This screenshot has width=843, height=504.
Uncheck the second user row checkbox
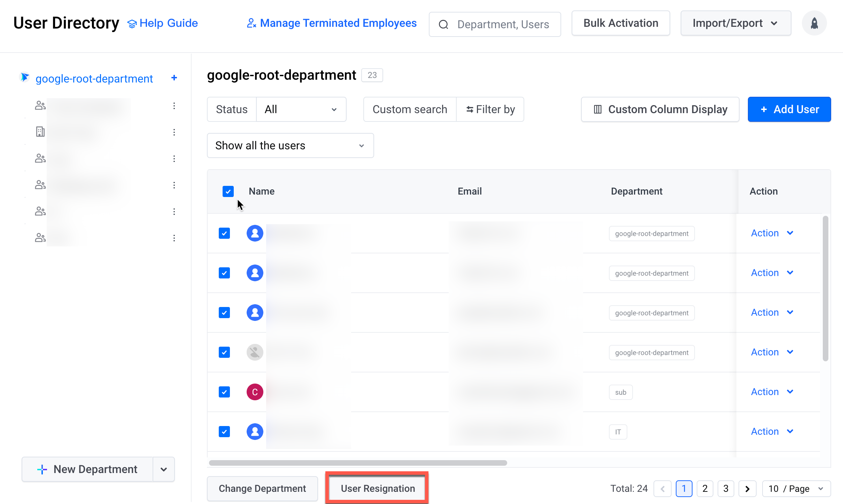(x=224, y=273)
